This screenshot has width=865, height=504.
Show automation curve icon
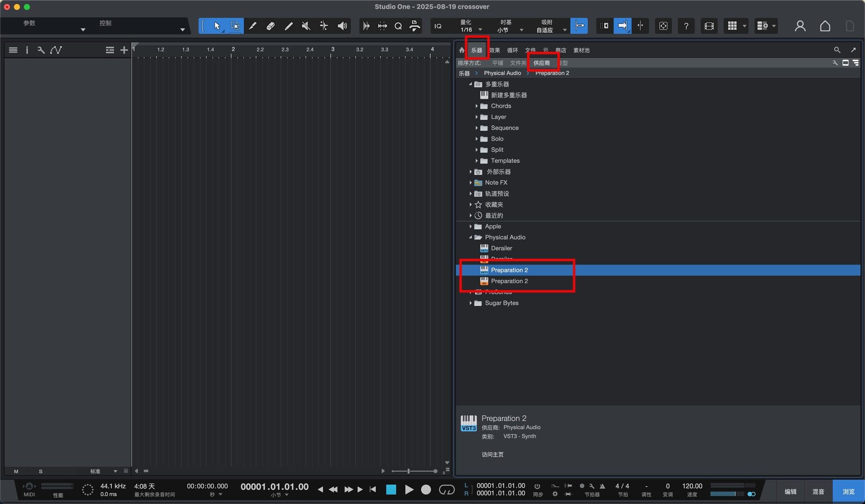[x=56, y=50]
